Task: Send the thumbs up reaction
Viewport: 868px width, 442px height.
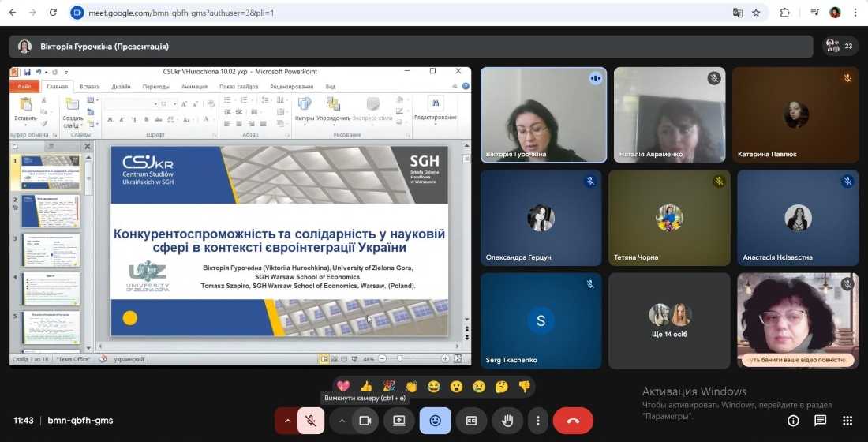Action: pos(366,386)
